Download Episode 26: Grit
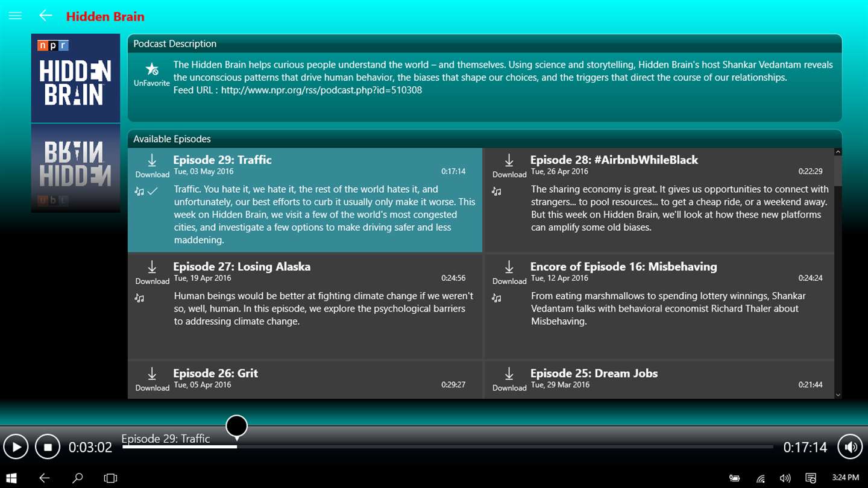This screenshot has height=488, width=868. click(x=152, y=379)
